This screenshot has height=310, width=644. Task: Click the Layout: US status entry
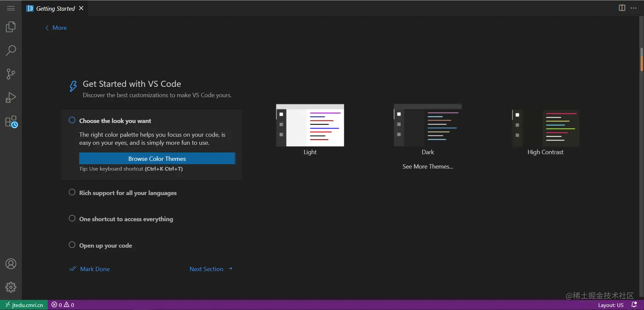click(611, 305)
